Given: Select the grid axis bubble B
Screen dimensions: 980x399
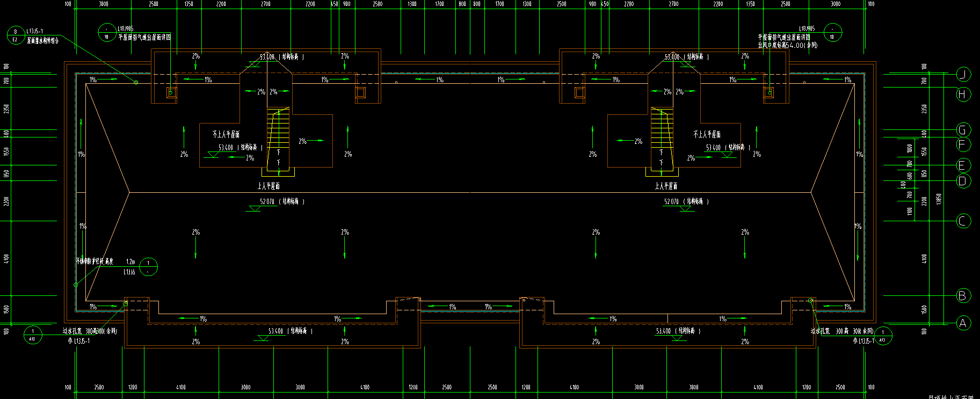Looking at the screenshot, I should (x=964, y=295).
